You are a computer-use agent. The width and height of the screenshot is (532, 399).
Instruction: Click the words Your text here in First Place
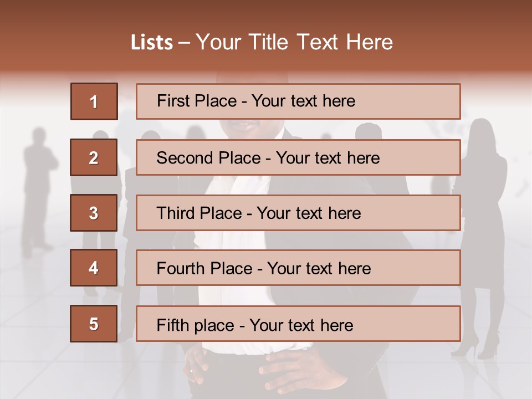click(303, 101)
